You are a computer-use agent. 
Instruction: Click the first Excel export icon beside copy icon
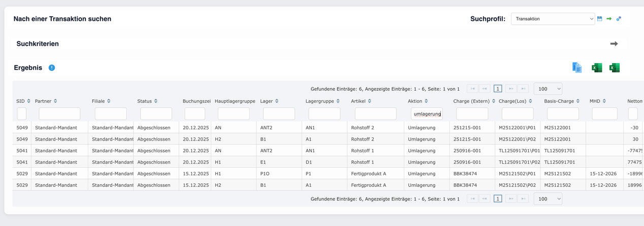(x=597, y=68)
